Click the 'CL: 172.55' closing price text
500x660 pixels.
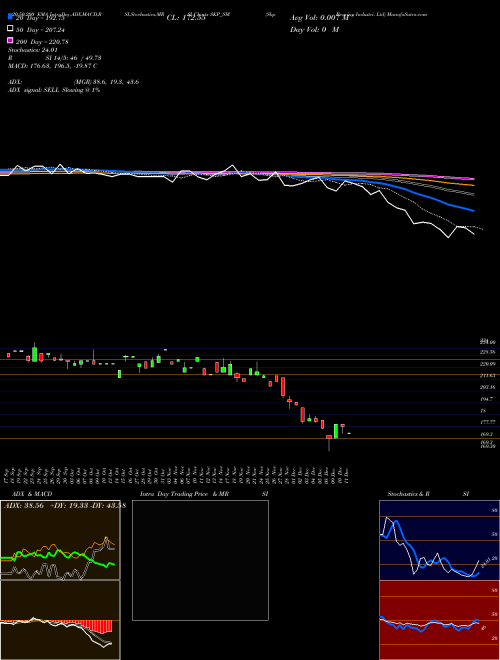[x=186, y=18]
